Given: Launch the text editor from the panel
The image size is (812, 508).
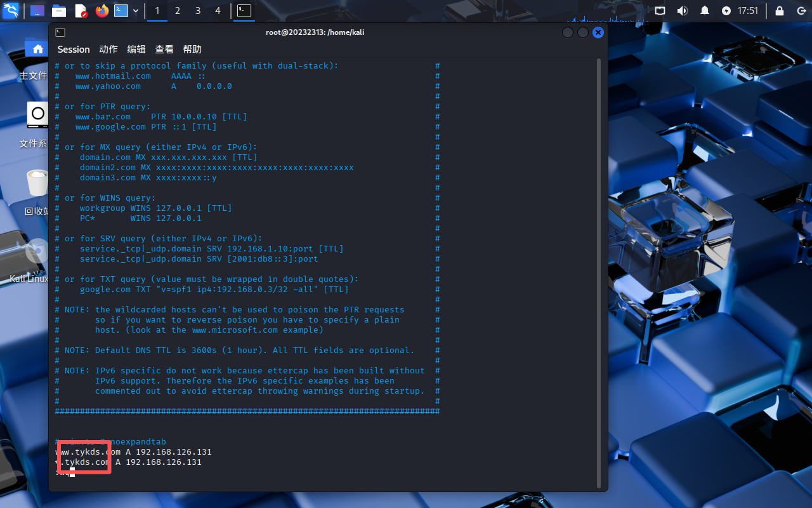Looking at the screenshot, I should [81, 11].
